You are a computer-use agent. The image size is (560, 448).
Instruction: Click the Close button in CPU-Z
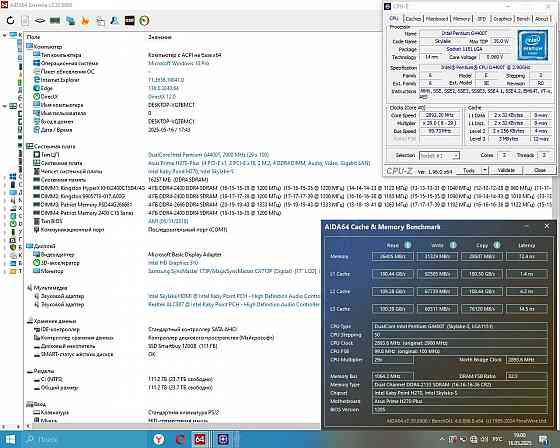point(540,170)
